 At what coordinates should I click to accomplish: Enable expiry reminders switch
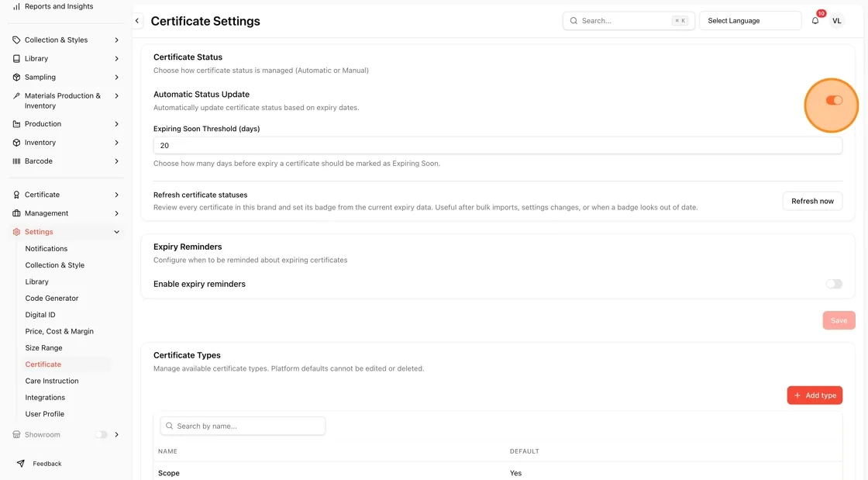(x=834, y=284)
